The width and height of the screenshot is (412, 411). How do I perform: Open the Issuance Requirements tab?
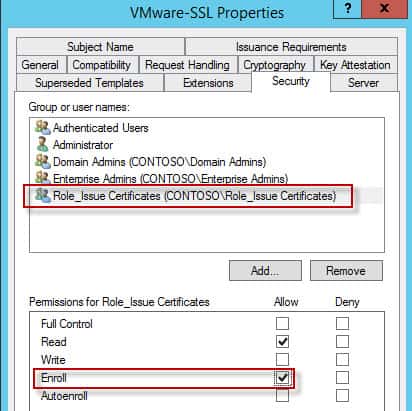point(291,47)
